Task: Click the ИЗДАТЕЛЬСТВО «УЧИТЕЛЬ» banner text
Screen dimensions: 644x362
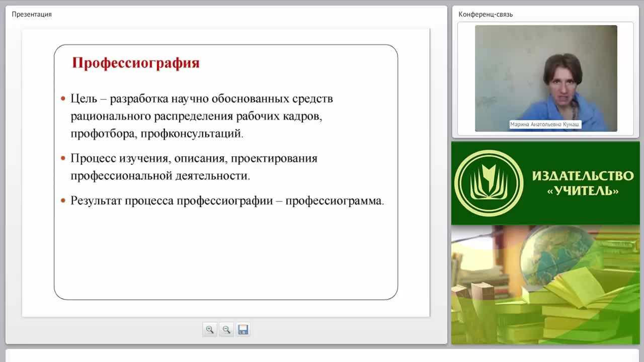Action: click(583, 183)
